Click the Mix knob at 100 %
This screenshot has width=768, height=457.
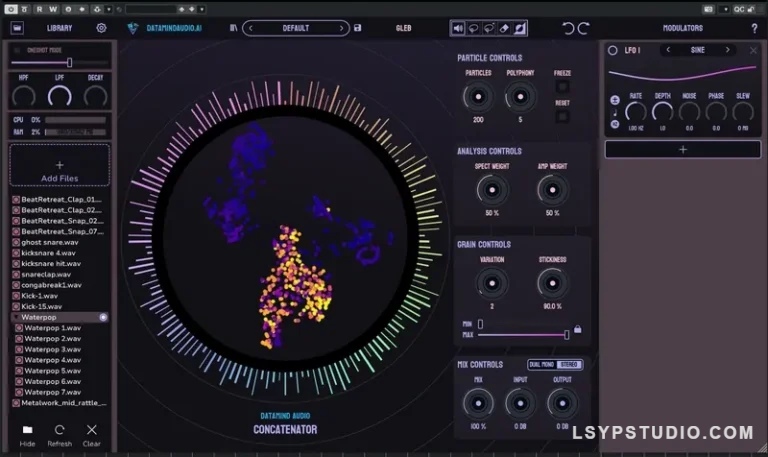point(478,404)
